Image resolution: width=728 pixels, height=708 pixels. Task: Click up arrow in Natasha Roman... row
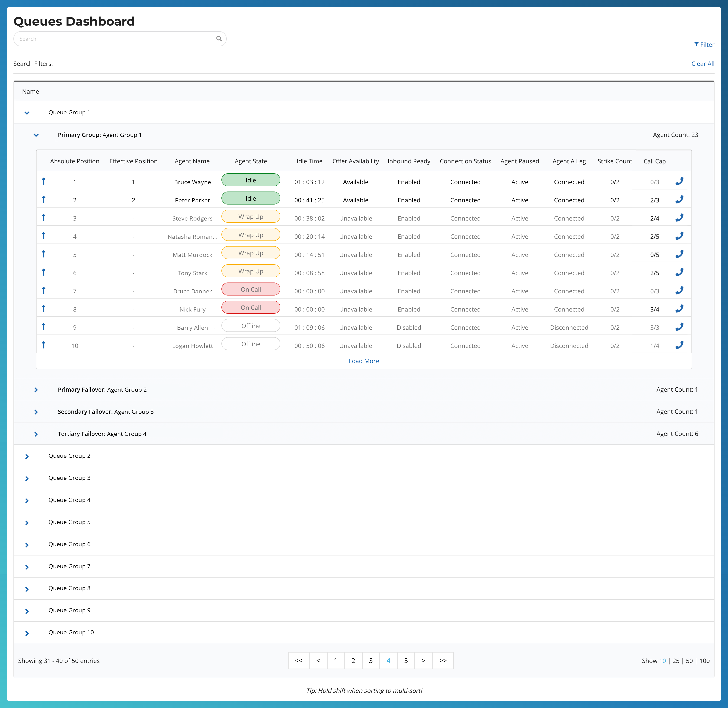click(x=44, y=236)
